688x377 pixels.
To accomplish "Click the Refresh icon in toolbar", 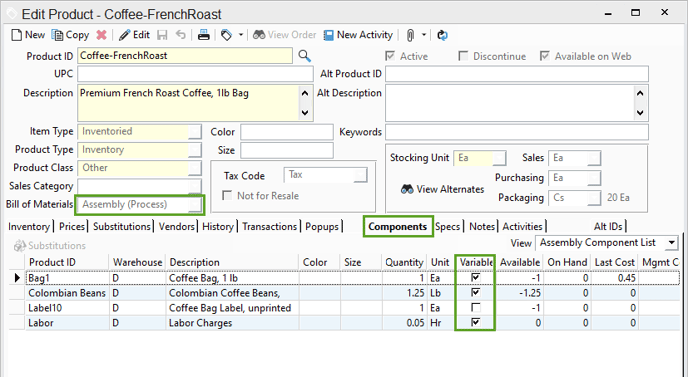I will pyautogui.click(x=442, y=35).
